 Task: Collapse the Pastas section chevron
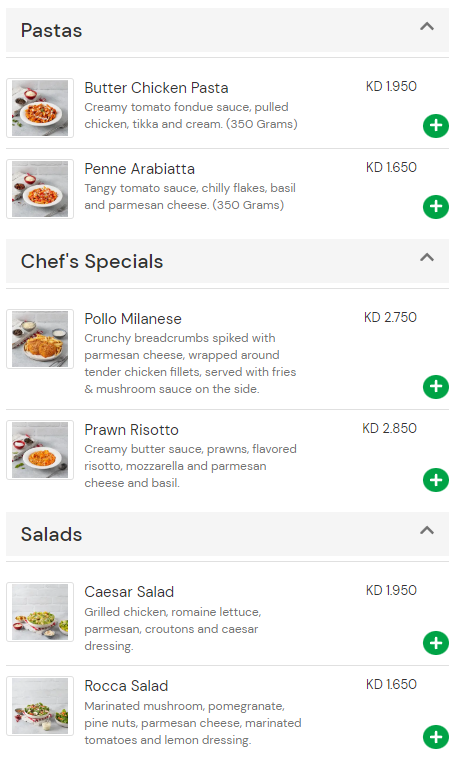(x=427, y=26)
